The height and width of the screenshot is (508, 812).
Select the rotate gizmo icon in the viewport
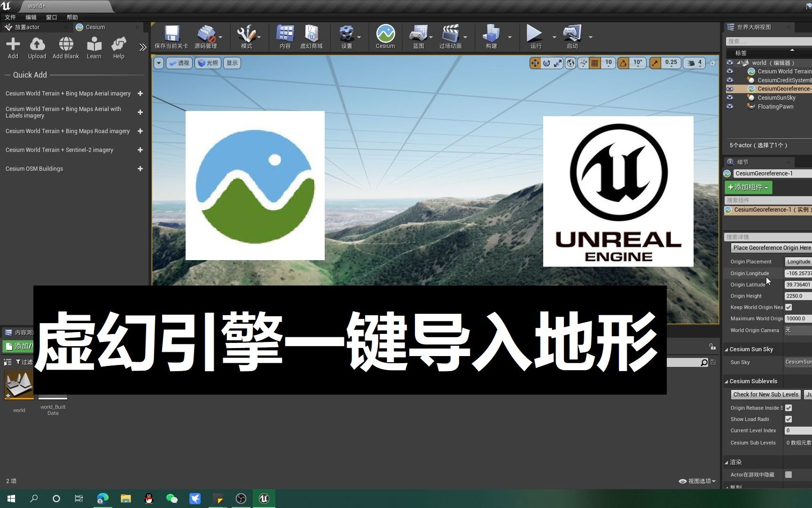pos(547,63)
